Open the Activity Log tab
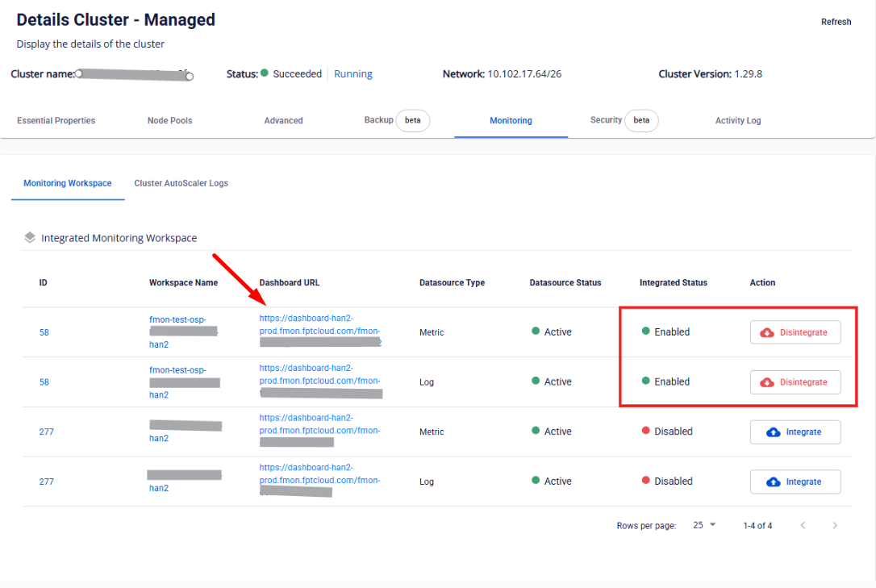876x588 pixels. [x=737, y=121]
